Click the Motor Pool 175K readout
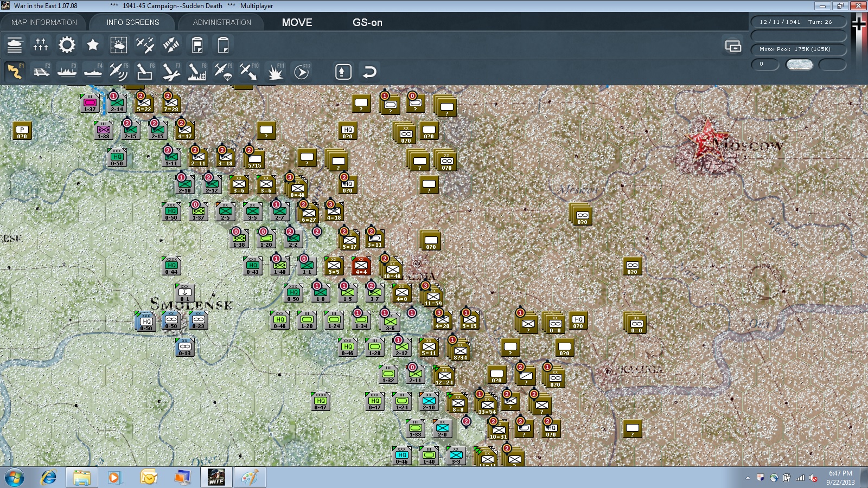 (799, 49)
